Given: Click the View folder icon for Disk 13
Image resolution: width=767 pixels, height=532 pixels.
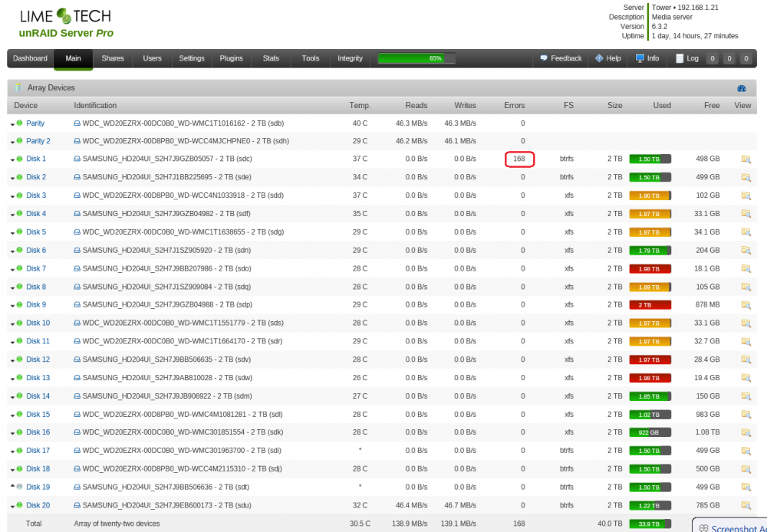Looking at the screenshot, I should 746,377.
